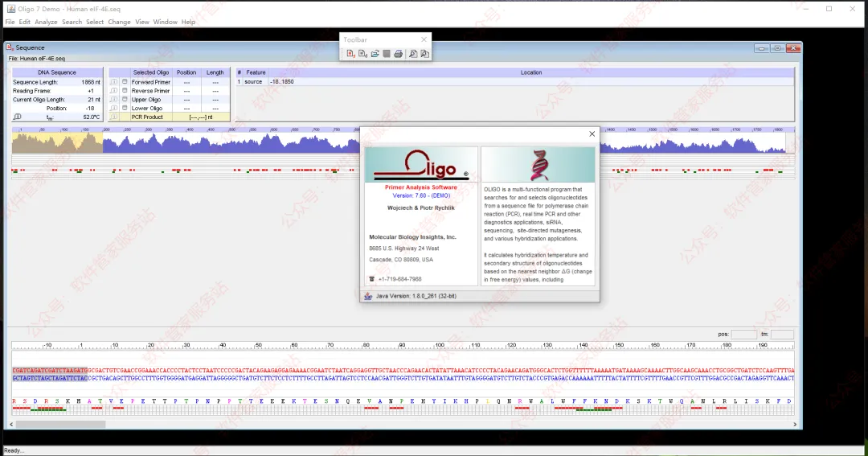The width and height of the screenshot is (868, 456).
Task: Click the pos input field
Action: [x=744, y=334]
